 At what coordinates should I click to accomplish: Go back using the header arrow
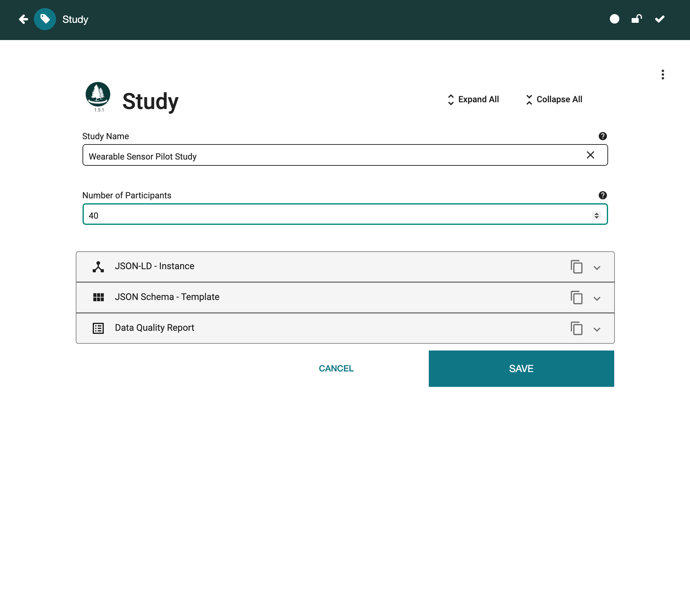[23, 19]
